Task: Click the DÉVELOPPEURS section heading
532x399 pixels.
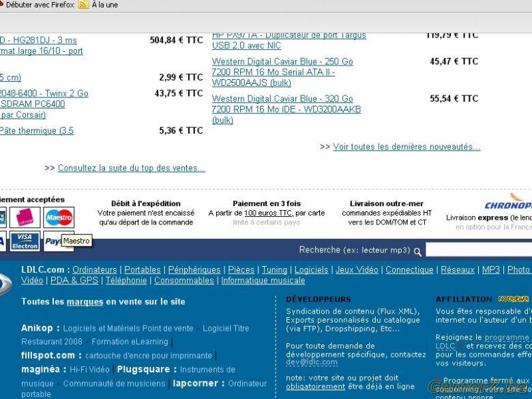Action: click(319, 299)
